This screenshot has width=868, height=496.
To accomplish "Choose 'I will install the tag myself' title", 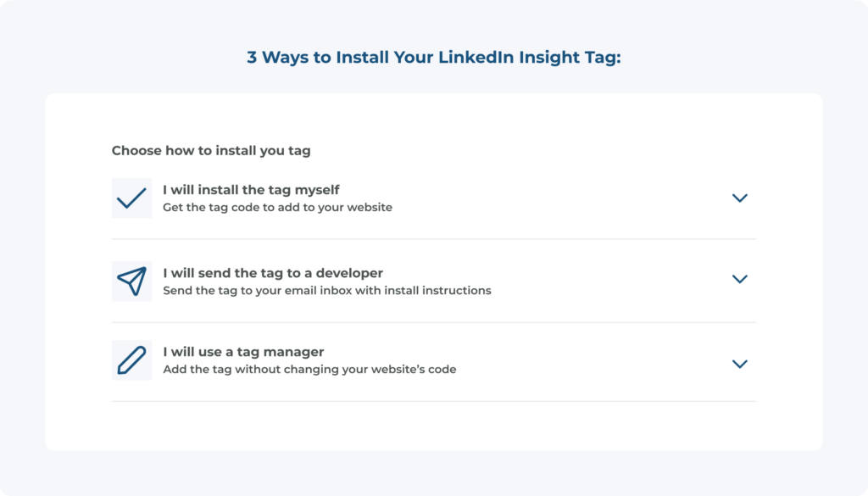I will pos(251,190).
